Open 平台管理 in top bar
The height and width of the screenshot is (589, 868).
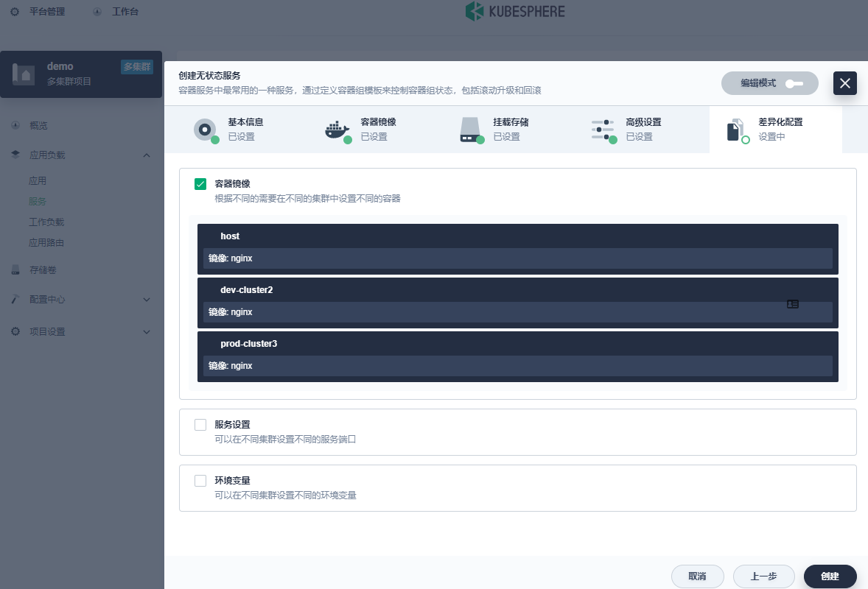(x=47, y=12)
